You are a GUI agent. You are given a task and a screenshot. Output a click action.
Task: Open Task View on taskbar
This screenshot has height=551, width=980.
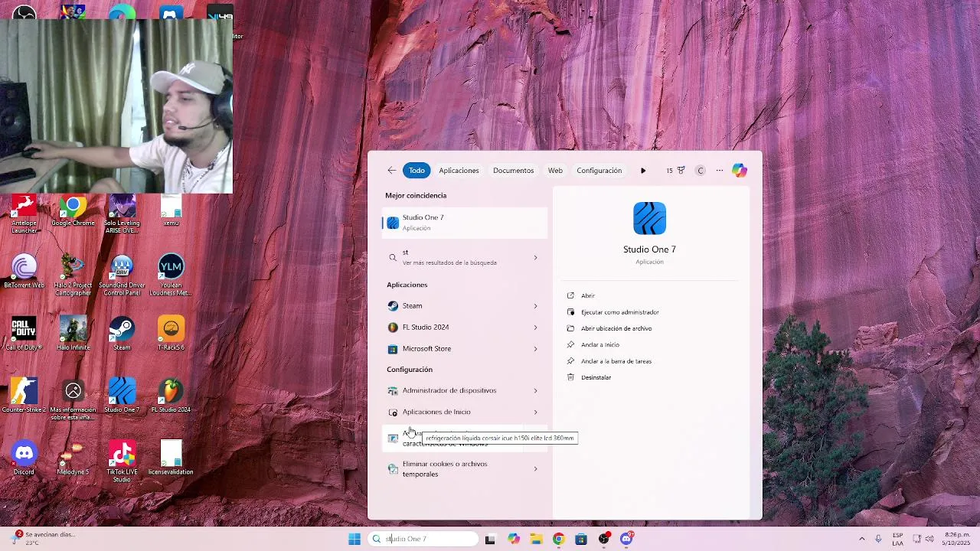[x=490, y=539]
